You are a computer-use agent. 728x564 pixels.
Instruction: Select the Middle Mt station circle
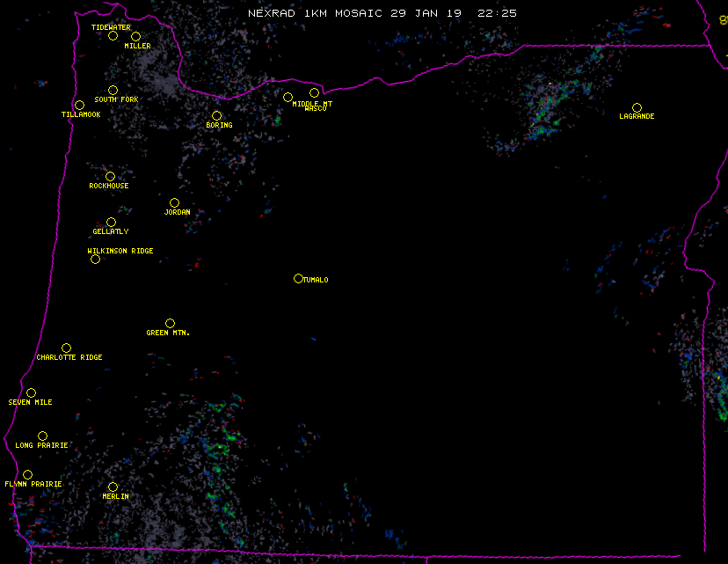[x=288, y=97]
